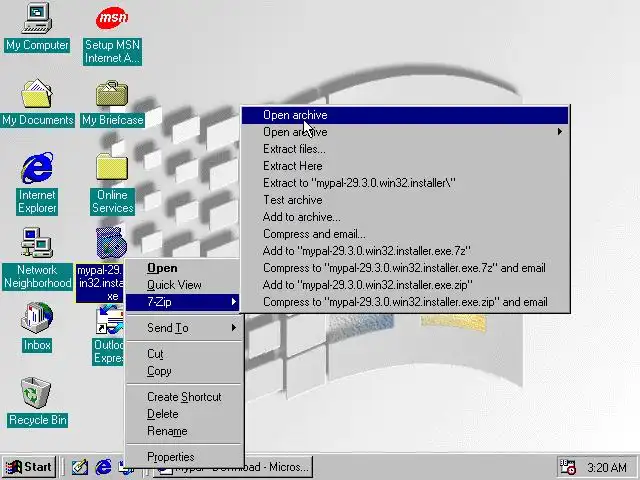Click the Show Desktop quick launch icon
Image resolution: width=640 pixels, height=480 pixels.
coord(80,467)
